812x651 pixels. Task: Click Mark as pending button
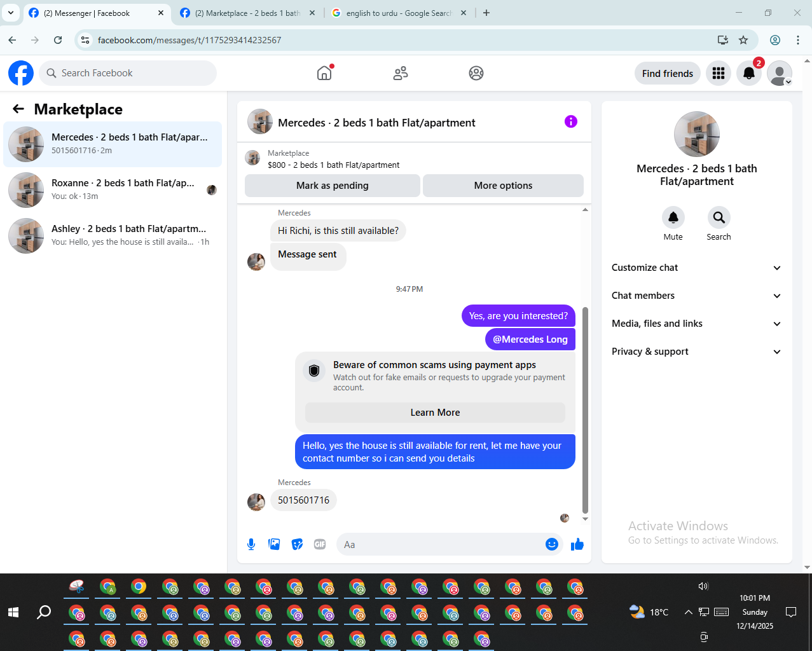[x=333, y=186]
